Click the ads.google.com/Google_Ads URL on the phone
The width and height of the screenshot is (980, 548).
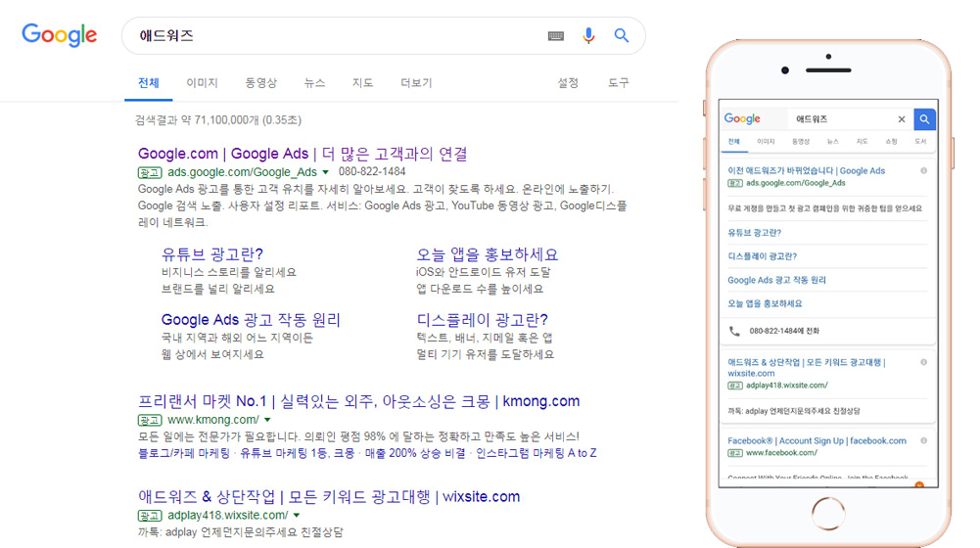point(796,183)
